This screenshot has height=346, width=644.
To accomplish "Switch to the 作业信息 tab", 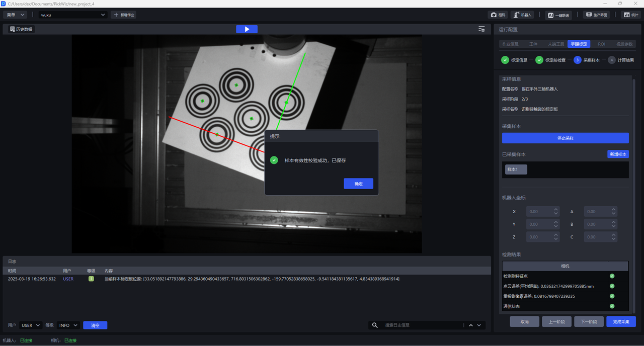I will click(510, 44).
